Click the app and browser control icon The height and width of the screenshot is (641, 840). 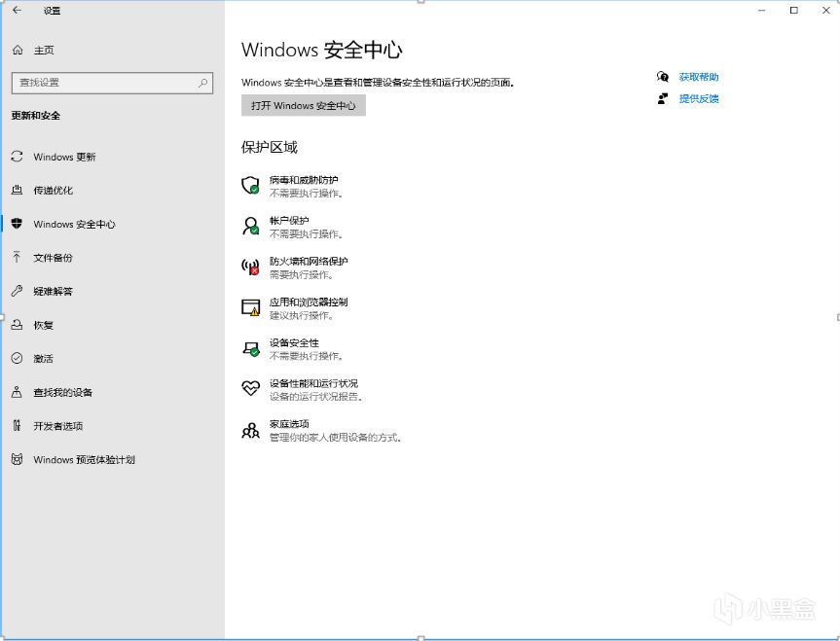click(250, 307)
